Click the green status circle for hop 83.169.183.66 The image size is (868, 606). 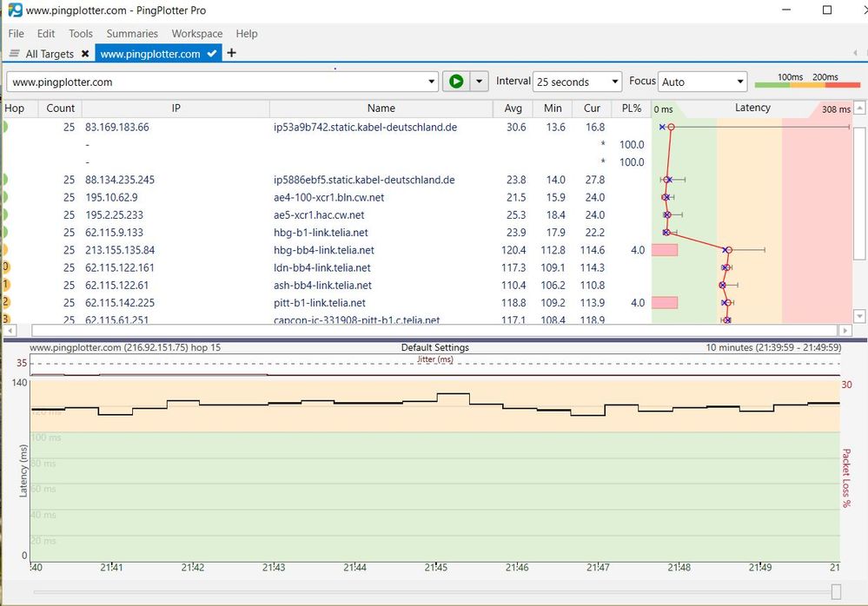tap(4, 127)
